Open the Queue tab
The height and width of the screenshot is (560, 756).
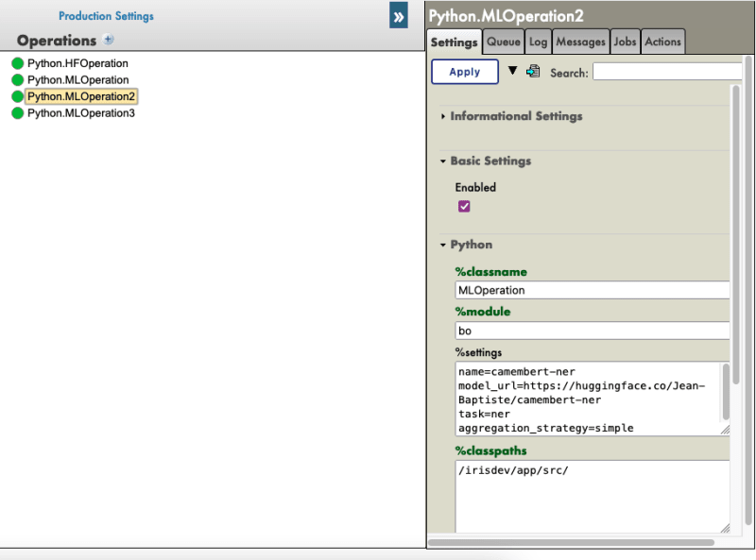point(504,42)
